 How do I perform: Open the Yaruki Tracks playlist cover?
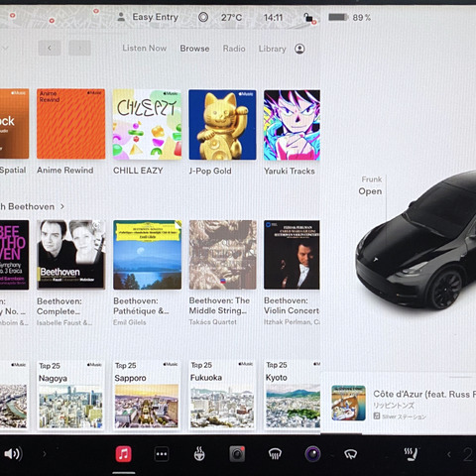click(x=292, y=125)
